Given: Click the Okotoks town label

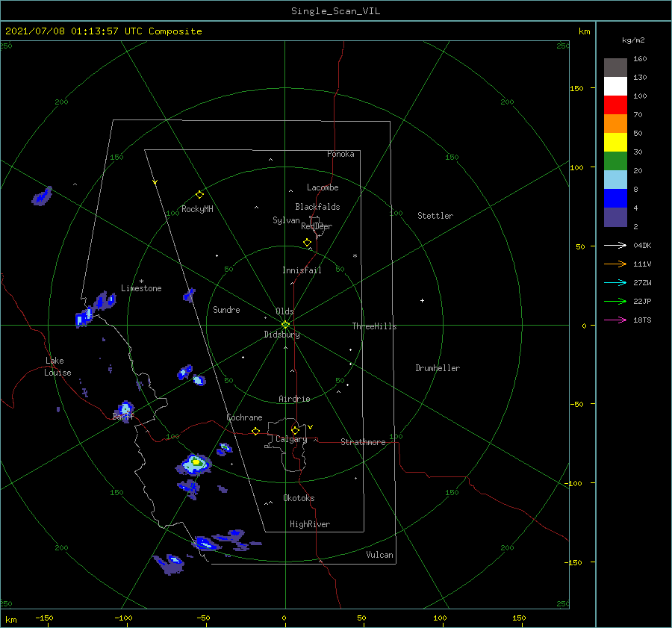Looking at the screenshot, I should 299,498.
